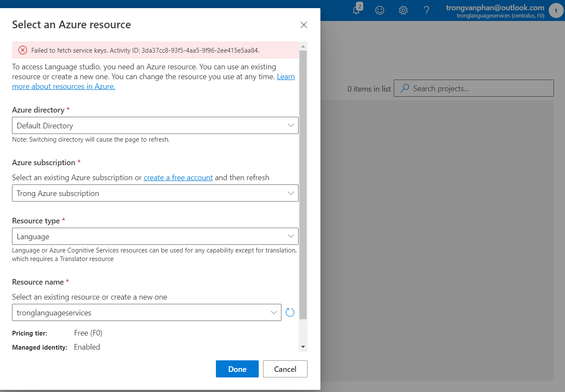
Task: Click the trongvanphan@outlook.com account name
Action: pos(495,7)
